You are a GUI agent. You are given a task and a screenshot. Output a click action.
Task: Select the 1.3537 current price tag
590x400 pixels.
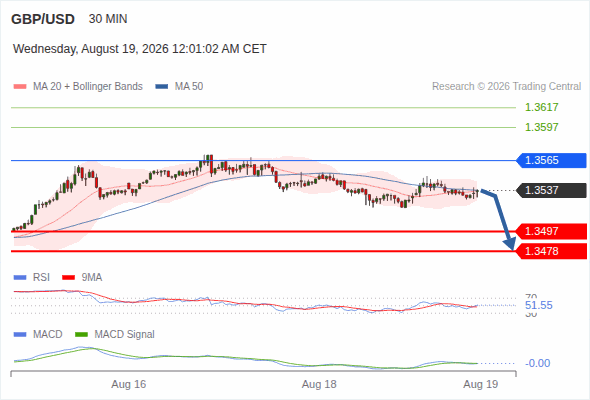click(x=551, y=190)
